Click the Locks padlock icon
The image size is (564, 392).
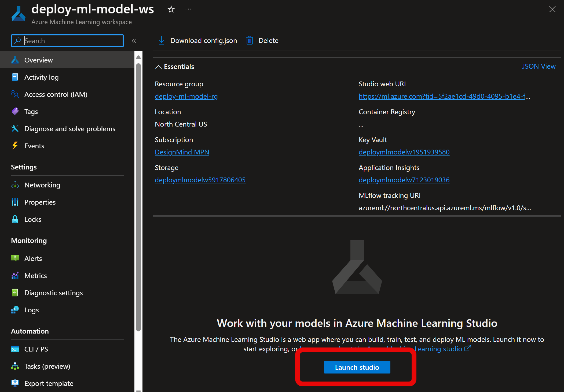click(x=15, y=219)
